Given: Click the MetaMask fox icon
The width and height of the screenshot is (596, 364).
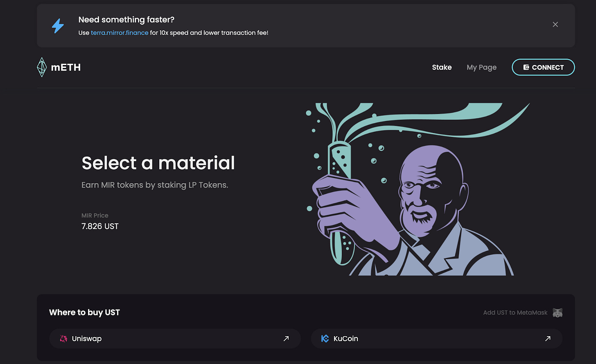Looking at the screenshot, I should pos(558,312).
